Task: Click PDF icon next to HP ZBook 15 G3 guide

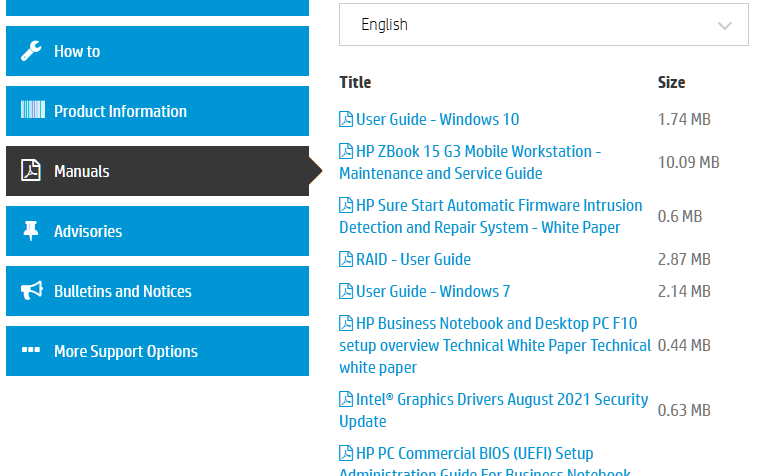Action: coord(346,151)
